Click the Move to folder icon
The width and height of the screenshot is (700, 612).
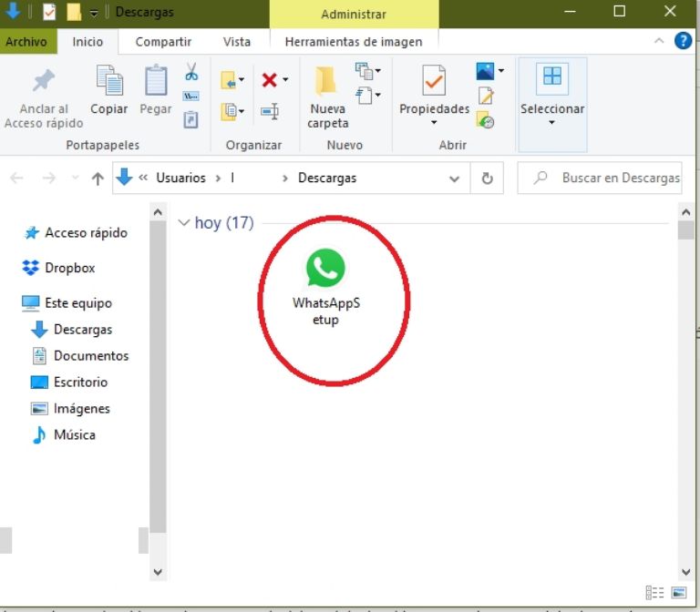228,80
